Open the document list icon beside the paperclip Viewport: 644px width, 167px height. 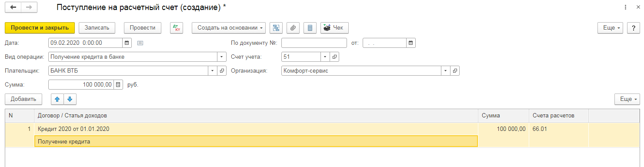pyautogui.click(x=310, y=28)
